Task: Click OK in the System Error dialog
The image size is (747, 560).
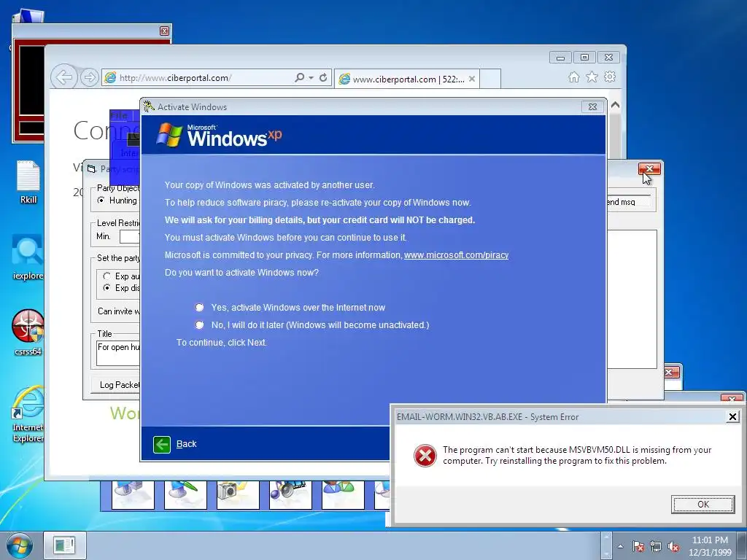Action: 703,505
